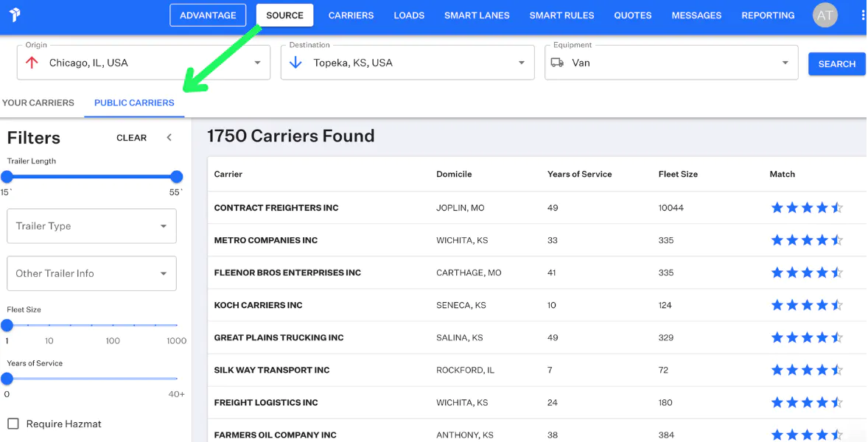
Task: Open the Equipment Van dropdown
Action: pos(671,63)
